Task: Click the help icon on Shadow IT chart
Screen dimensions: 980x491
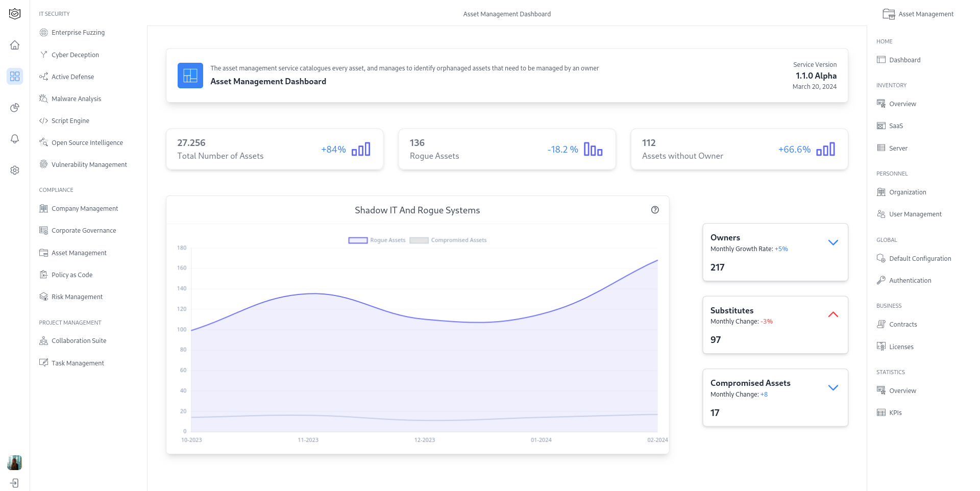Action: pyautogui.click(x=655, y=210)
